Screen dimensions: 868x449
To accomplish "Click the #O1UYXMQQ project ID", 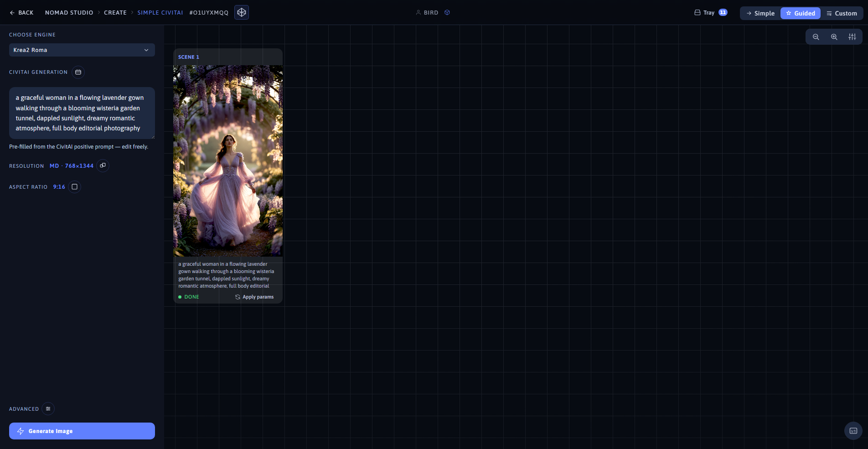I will pyautogui.click(x=209, y=13).
